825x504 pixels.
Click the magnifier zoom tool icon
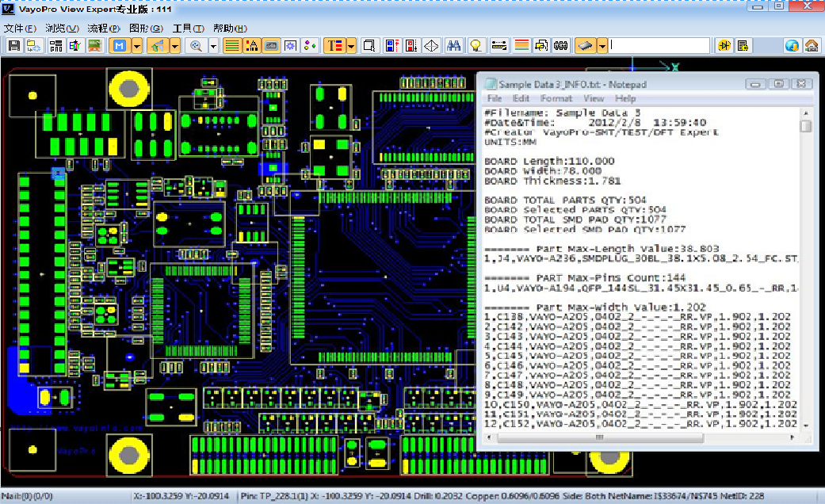(196, 46)
